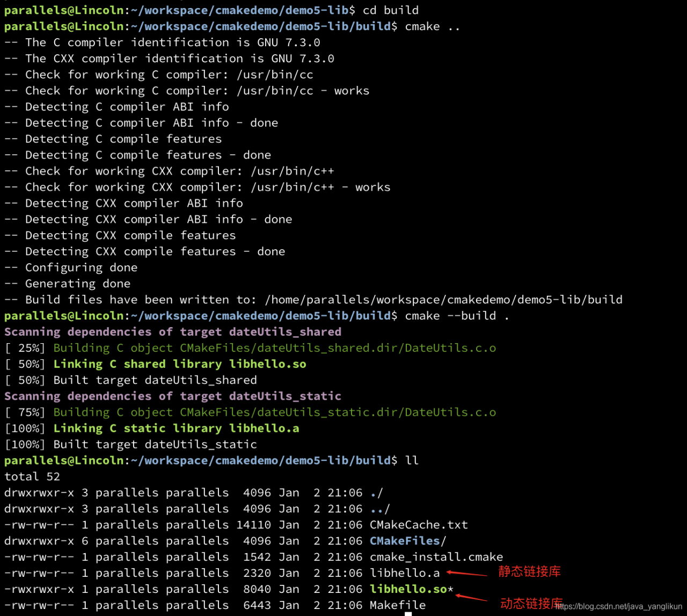This screenshot has height=616, width=687.
Task: Click the line 'The C compiler identification is GNU 7.3.0'
Action: (162, 42)
